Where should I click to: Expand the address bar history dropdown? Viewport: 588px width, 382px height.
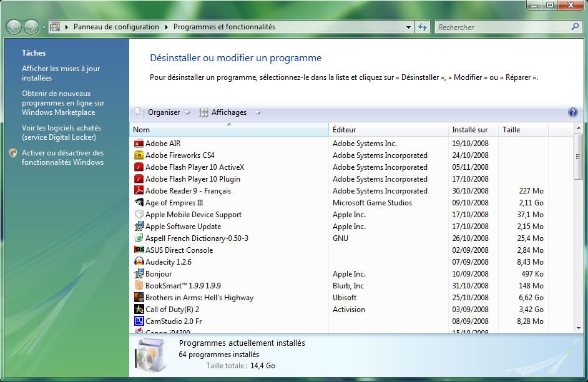tap(408, 27)
